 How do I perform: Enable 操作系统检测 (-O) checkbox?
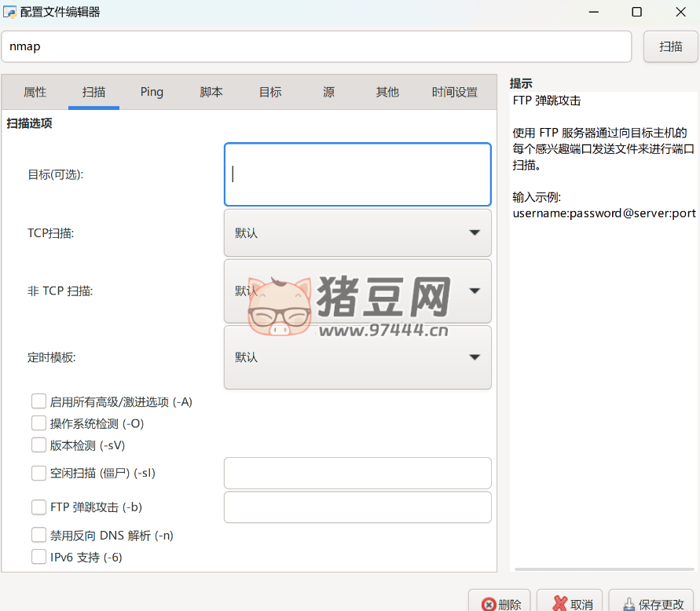tap(38, 423)
